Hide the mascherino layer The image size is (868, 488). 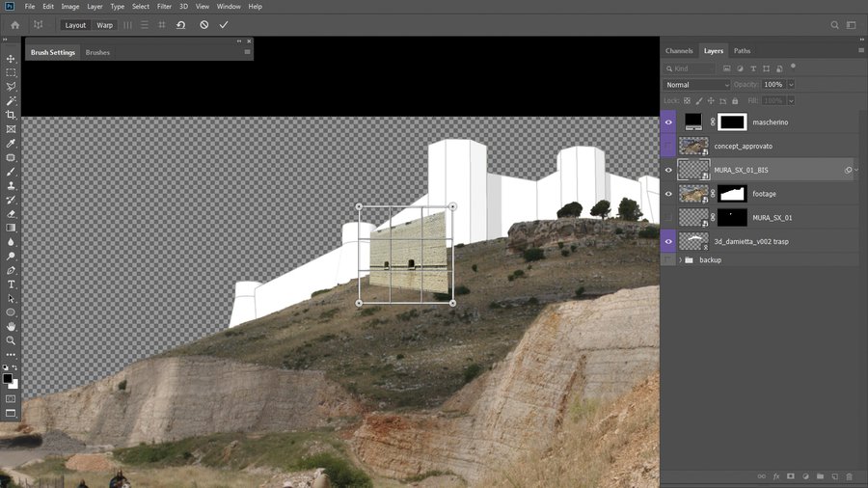(668, 122)
